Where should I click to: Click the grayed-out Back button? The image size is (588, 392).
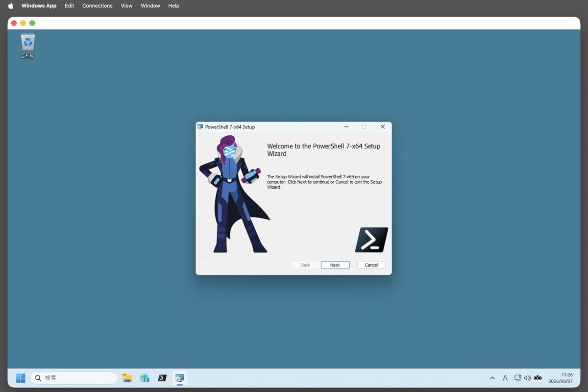click(306, 265)
